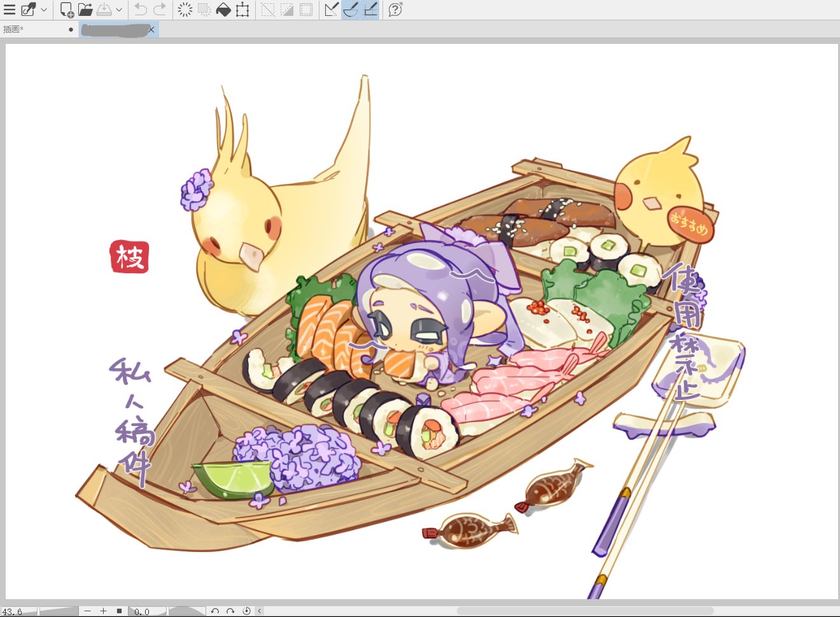
Task: Rotate the canvas clockwise
Action: (x=230, y=611)
